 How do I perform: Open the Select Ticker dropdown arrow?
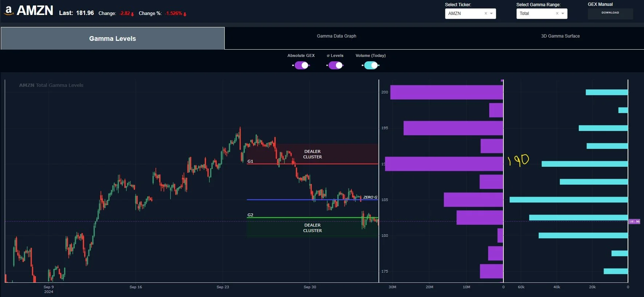click(x=491, y=13)
